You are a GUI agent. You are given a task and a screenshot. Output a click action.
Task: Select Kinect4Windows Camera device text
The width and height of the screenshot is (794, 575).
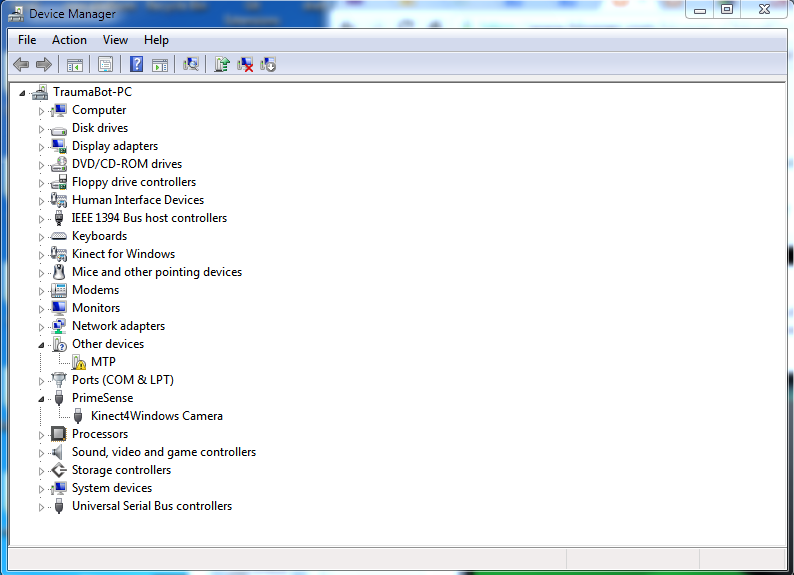pyautogui.click(x=157, y=416)
